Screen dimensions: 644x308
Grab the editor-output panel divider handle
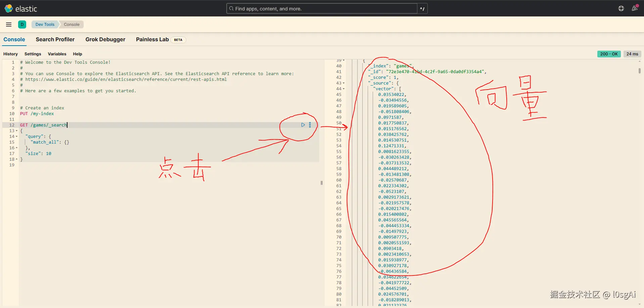[x=322, y=183]
